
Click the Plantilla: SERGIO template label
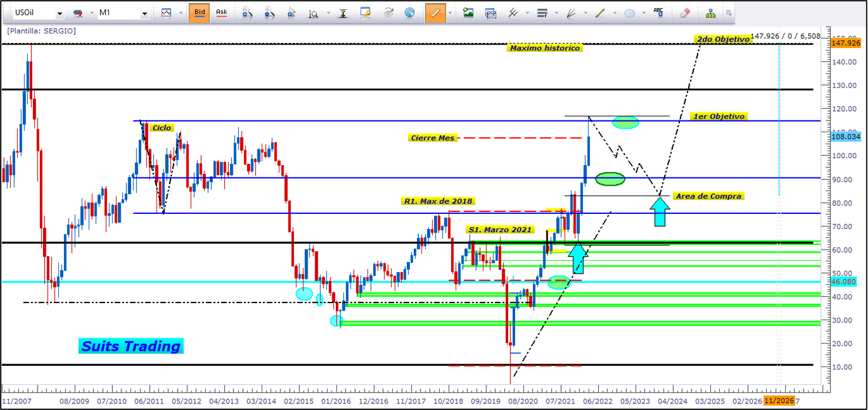pos(41,31)
